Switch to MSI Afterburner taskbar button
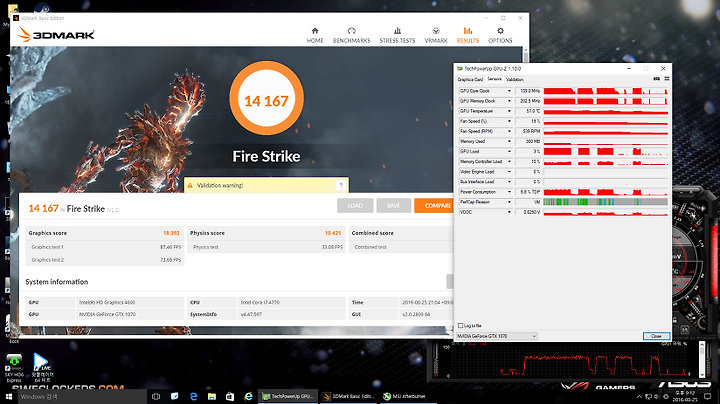Image resolution: width=720 pixels, height=404 pixels. 406,397
